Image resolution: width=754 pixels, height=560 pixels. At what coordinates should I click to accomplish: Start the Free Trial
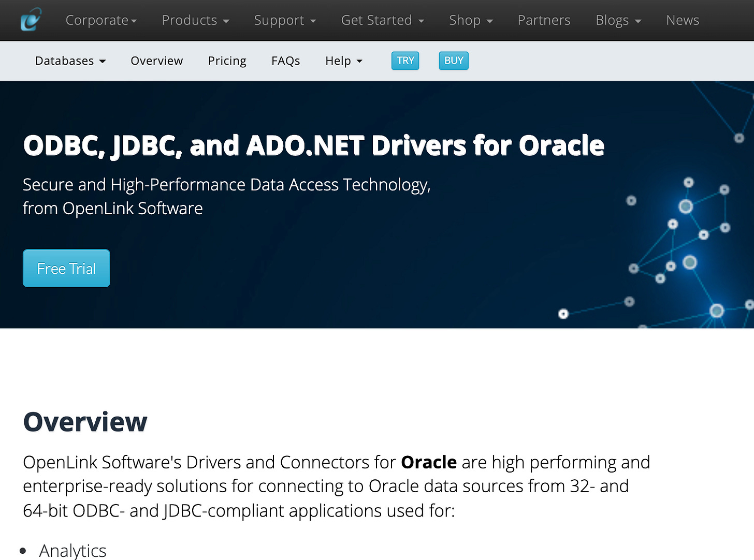tap(66, 268)
